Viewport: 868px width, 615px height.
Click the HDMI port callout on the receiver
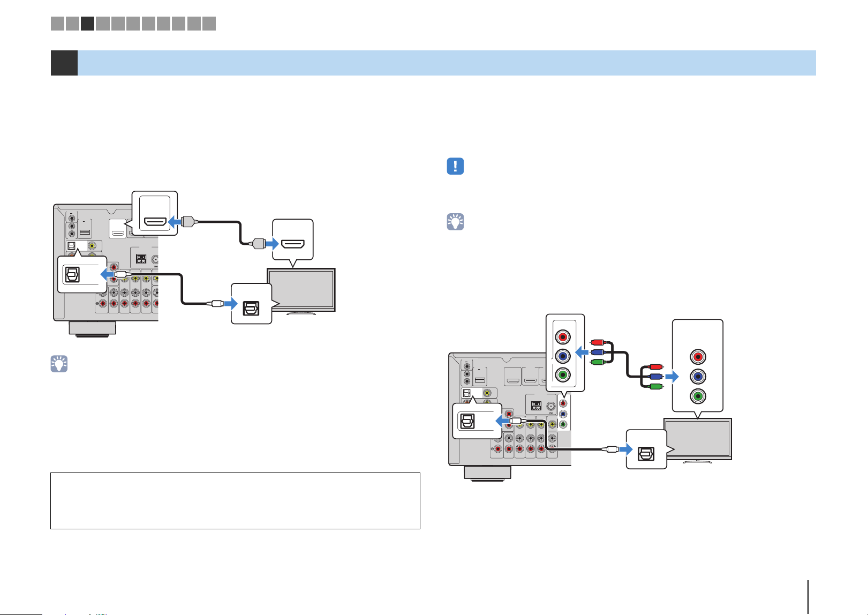pyautogui.click(x=155, y=213)
